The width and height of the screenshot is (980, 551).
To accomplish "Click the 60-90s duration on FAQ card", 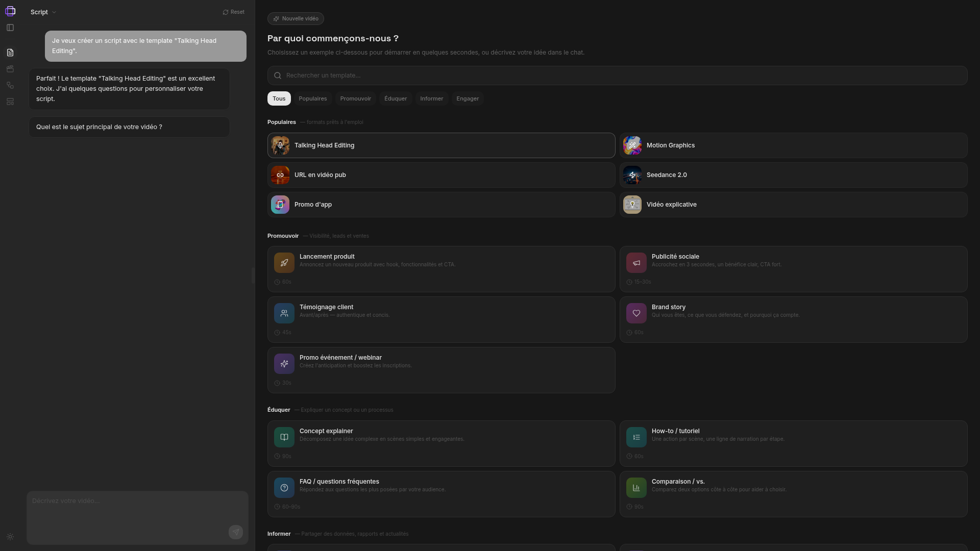I will pyautogui.click(x=287, y=507).
